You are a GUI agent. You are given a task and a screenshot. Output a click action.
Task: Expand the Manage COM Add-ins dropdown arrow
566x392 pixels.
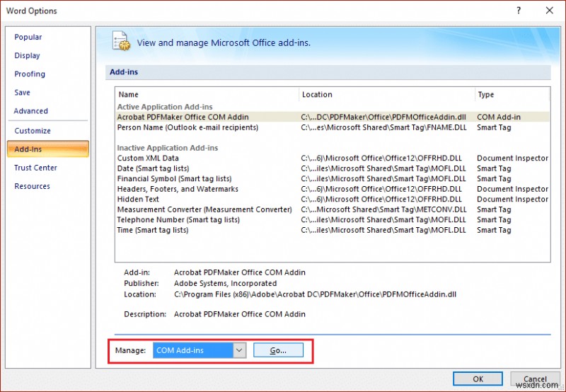click(x=239, y=350)
